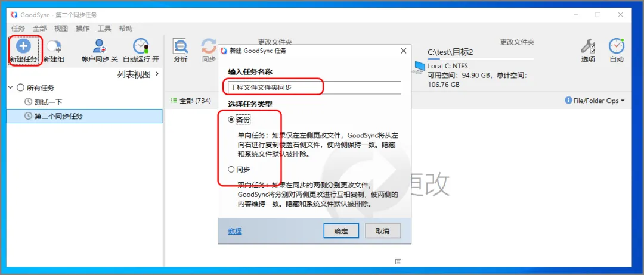Open the 操作 menu
The width and height of the screenshot is (644, 275).
(82, 29)
